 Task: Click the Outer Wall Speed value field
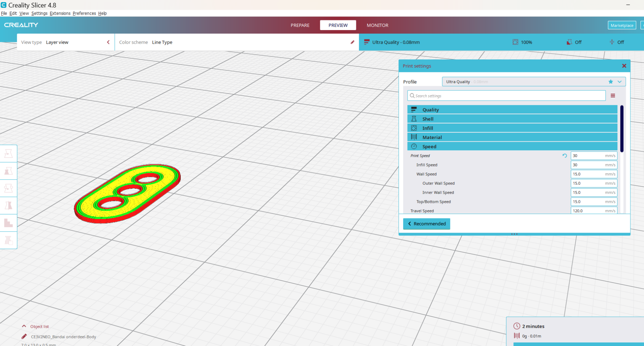(x=594, y=183)
